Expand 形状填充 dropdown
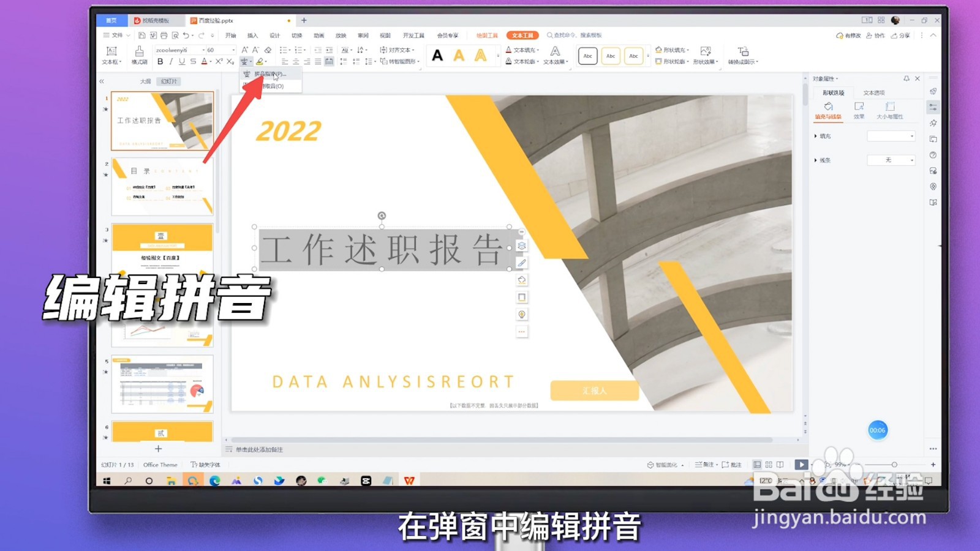The image size is (980, 551). click(688, 50)
